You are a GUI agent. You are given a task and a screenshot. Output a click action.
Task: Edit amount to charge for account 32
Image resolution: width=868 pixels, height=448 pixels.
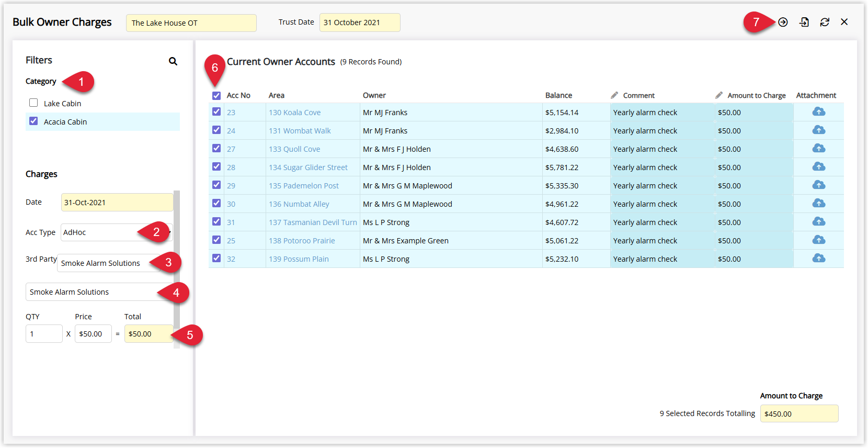pyautogui.click(x=754, y=259)
